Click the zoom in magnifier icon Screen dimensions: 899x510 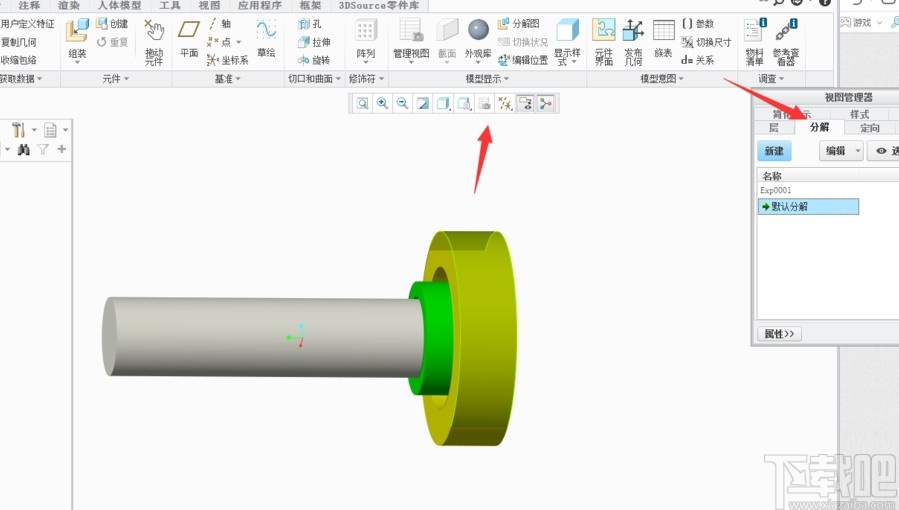(382, 103)
